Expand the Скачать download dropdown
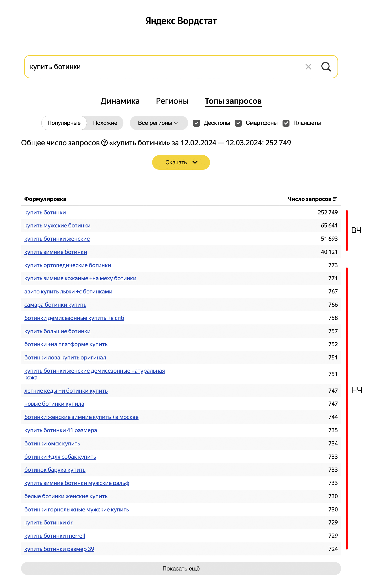The height and width of the screenshot is (588, 377). (181, 162)
